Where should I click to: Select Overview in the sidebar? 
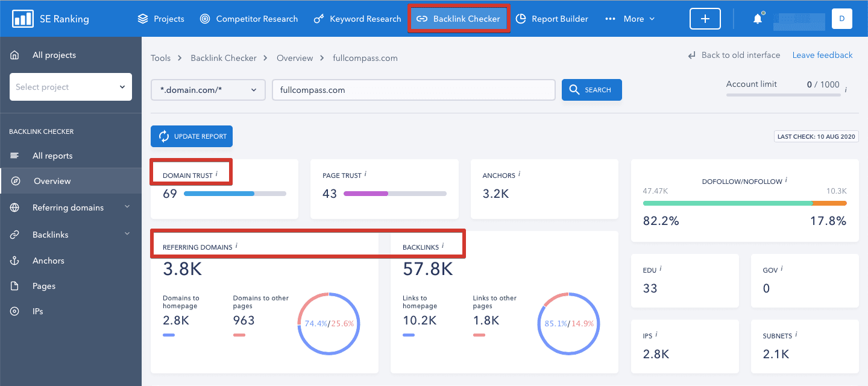point(71,181)
